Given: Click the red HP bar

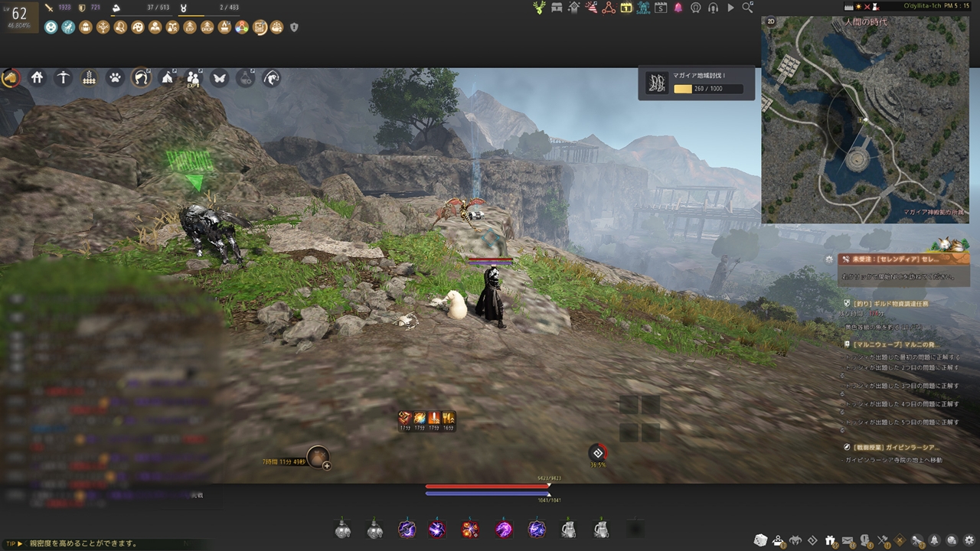Looking at the screenshot, I should (x=488, y=486).
